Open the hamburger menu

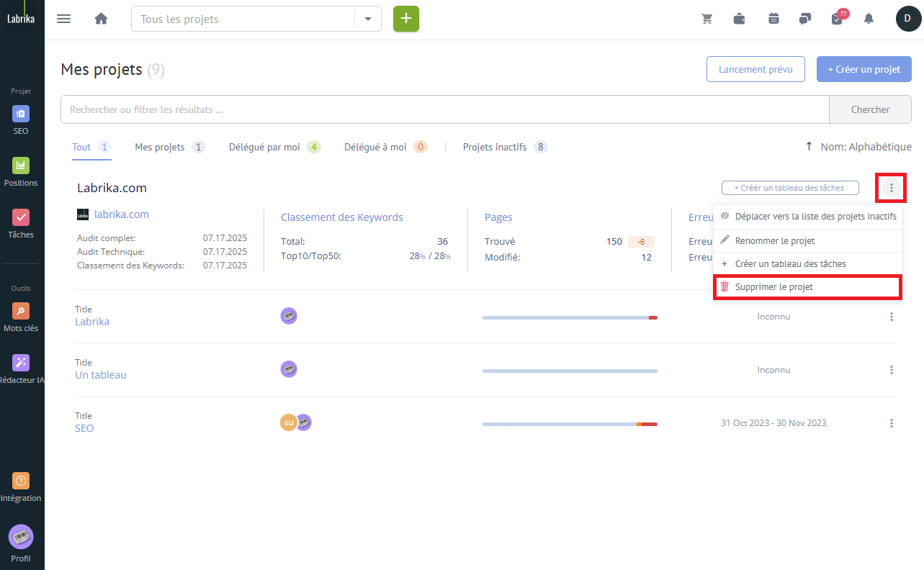coord(63,19)
